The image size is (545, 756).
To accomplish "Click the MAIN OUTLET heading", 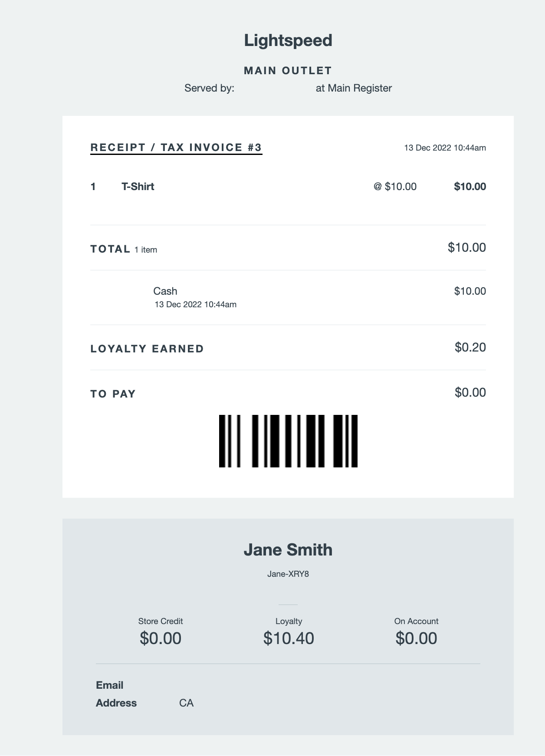I will 288,71.
